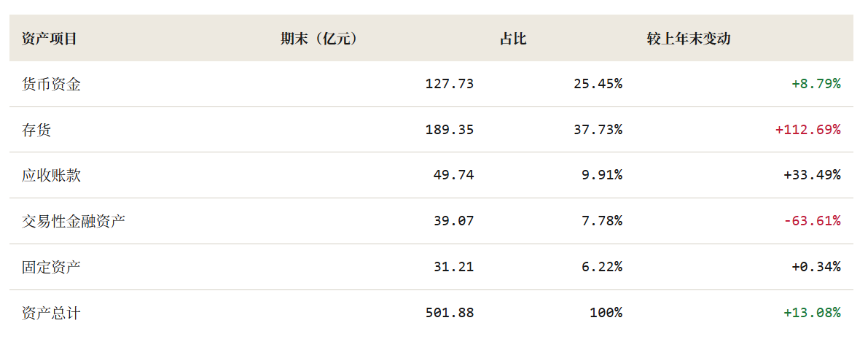Click the red +112.69% change value
Viewport: 868px width, 350px height.
[x=808, y=130]
